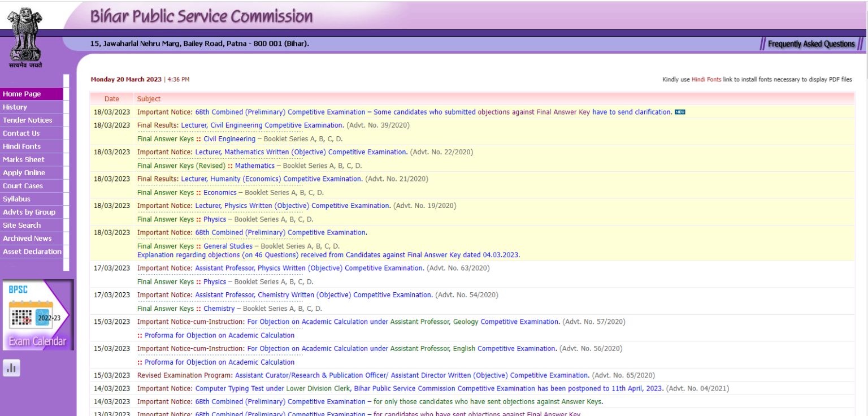The height and width of the screenshot is (416, 868).
Task: Open Lecturer, Humanity (Economics) results link
Action: pos(271,179)
